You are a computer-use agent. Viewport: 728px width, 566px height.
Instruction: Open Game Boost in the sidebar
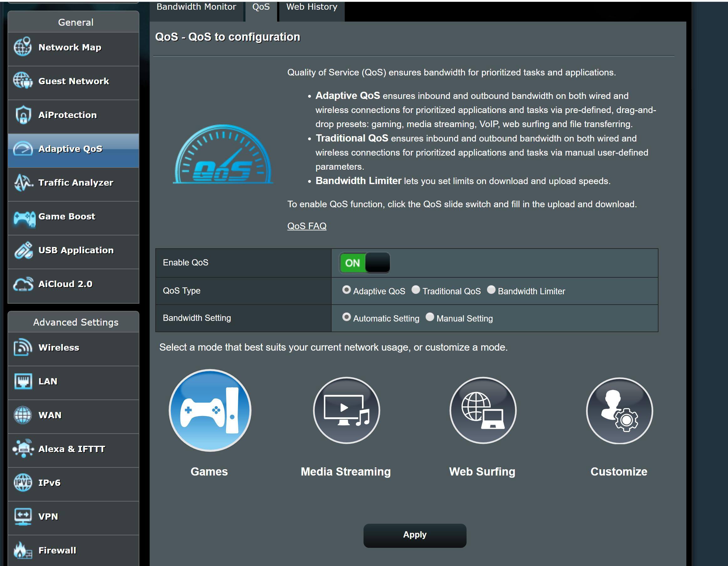pyautogui.click(x=67, y=216)
